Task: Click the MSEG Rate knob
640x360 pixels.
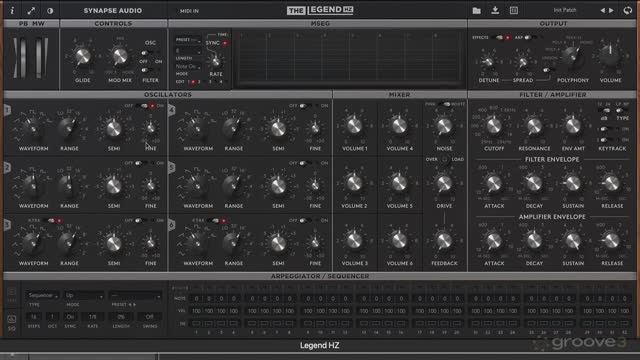Action: click(216, 62)
